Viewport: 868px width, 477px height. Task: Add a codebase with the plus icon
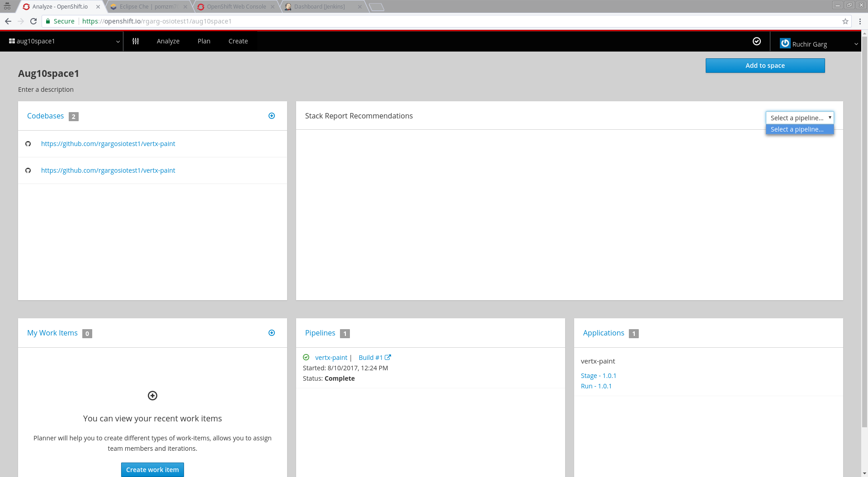point(272,116)
